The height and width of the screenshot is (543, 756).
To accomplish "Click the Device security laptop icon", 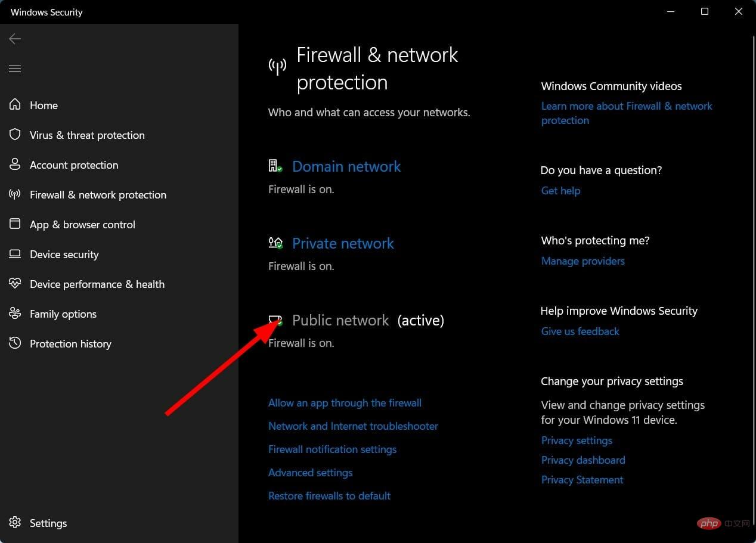I will pyautogui.click(x=15, y=254).
